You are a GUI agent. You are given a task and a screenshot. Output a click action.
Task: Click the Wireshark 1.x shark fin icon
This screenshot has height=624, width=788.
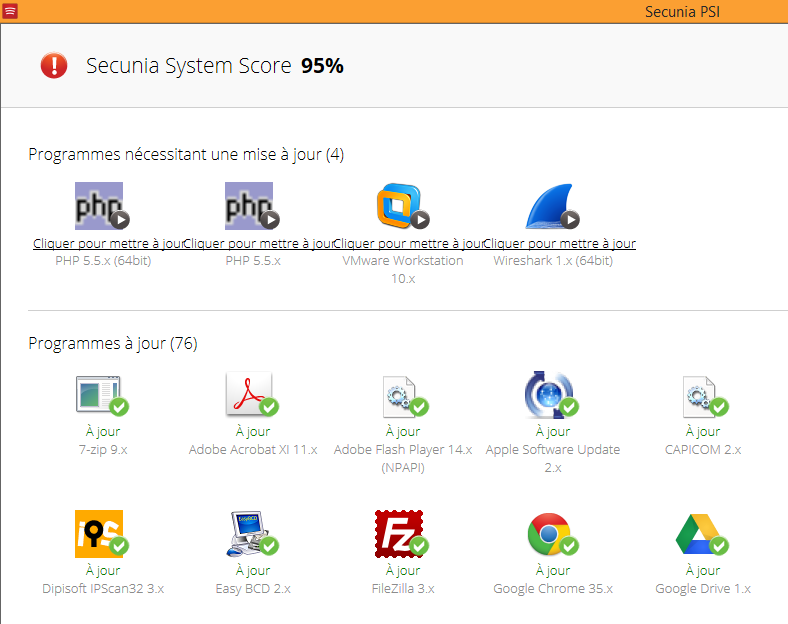coord(551,206)
